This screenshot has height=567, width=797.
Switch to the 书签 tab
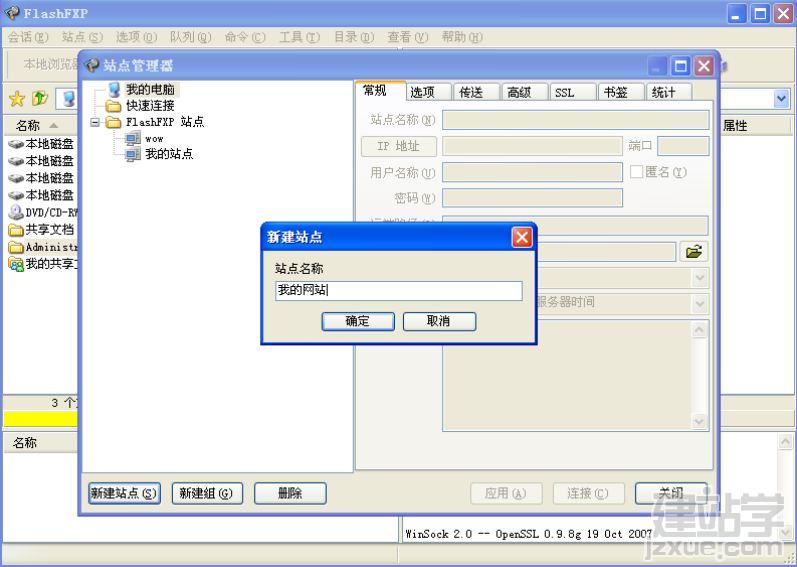[621, 92]
